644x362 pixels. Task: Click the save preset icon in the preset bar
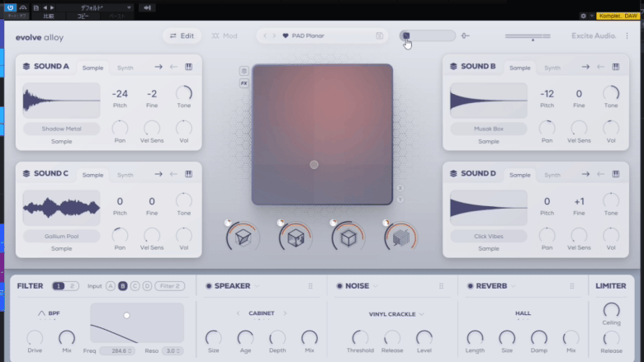point(379,36)
